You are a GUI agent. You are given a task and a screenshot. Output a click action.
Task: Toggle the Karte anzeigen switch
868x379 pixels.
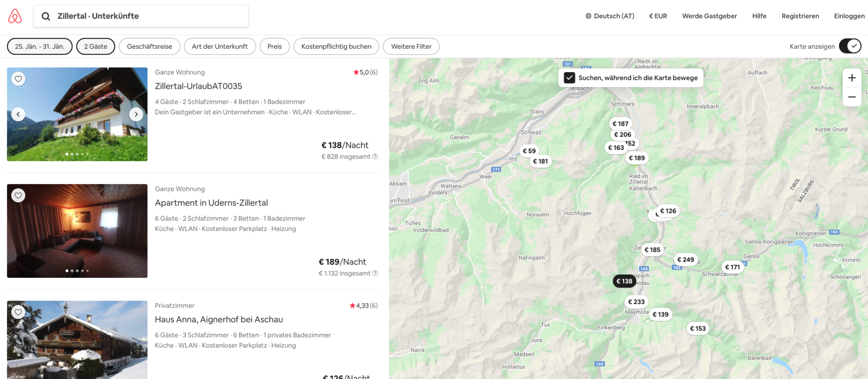[850, 46]
